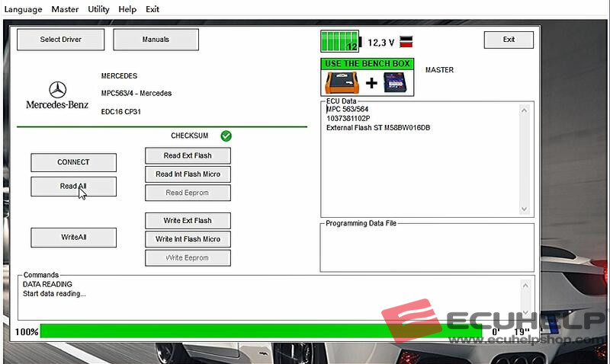The image size is (610, 364).
Task: Click the CHECKSUM label
Action: (x=189, y=136)
